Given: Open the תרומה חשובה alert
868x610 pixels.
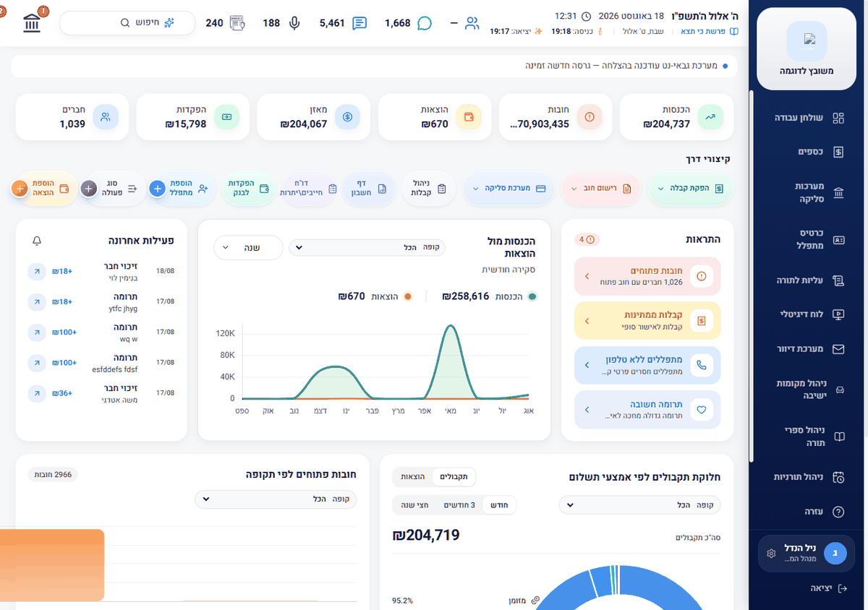Looking at the screenshot, I should click(647, 410).
